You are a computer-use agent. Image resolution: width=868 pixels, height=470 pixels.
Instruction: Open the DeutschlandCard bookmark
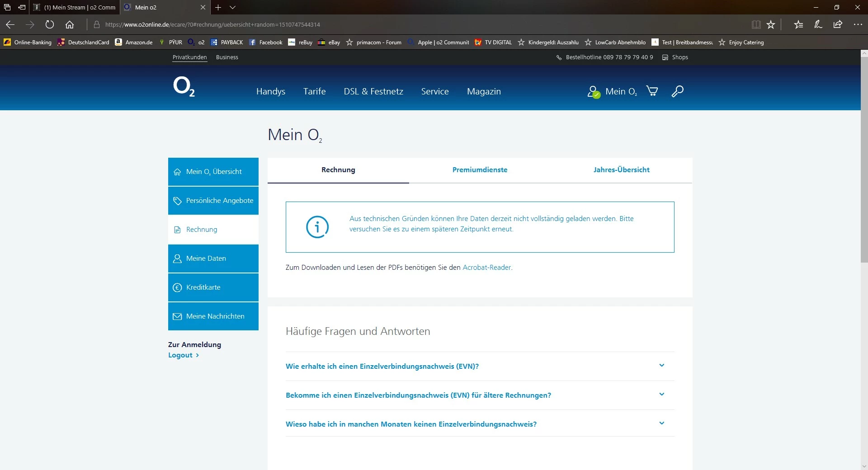tap(83, 42)
